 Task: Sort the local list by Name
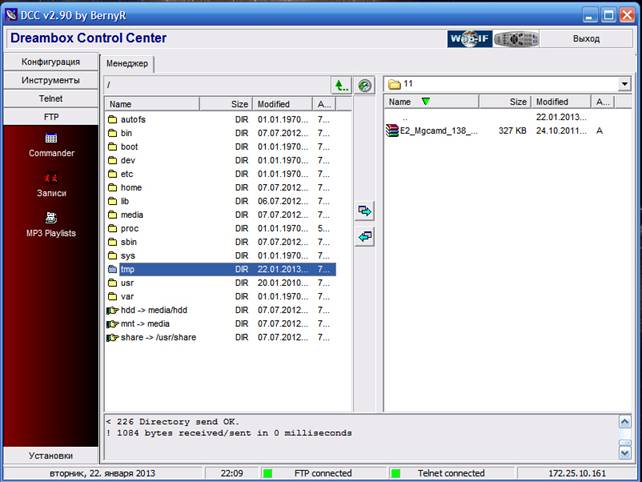click(x=432, y=102)
